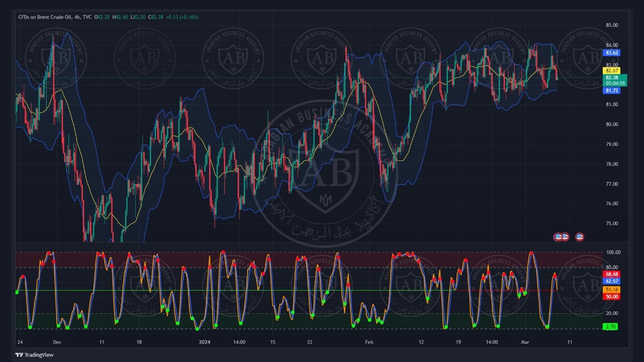Click the 'Dec' label on the time axis
The height and width of the screenshot is (362, 644).
point(57,342)
